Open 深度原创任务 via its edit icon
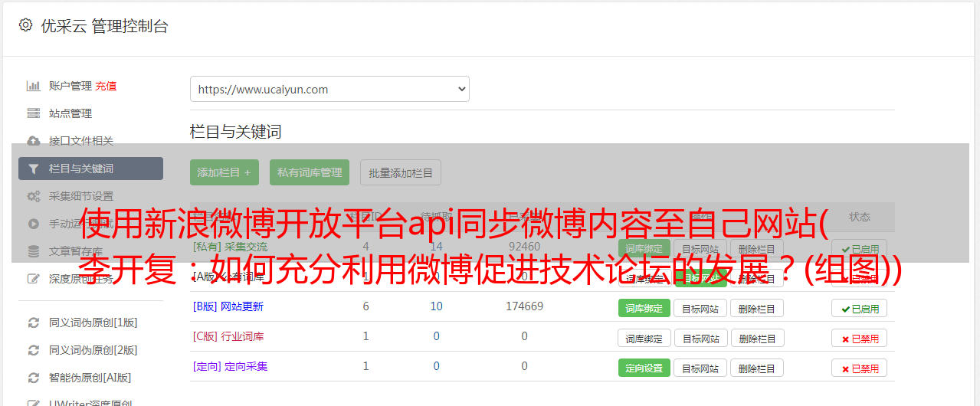 point(34,279)
